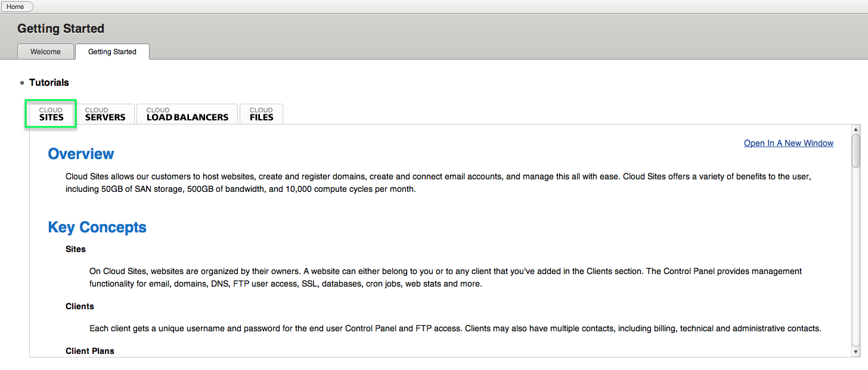Image resolution: width=868 pixels, height=370 pixels.
Task: Open the Cloud Sites tutorial tab
Action: [x=51, y=114]
